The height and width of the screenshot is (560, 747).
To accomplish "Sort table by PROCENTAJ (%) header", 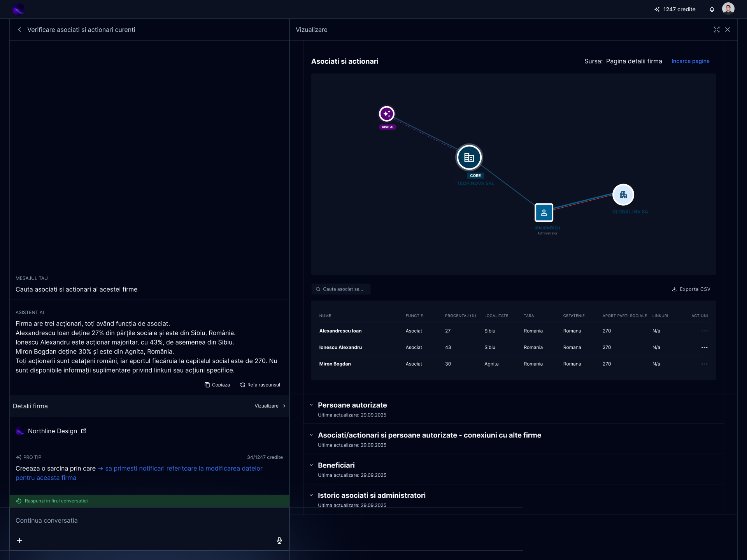I will (460, 316).
